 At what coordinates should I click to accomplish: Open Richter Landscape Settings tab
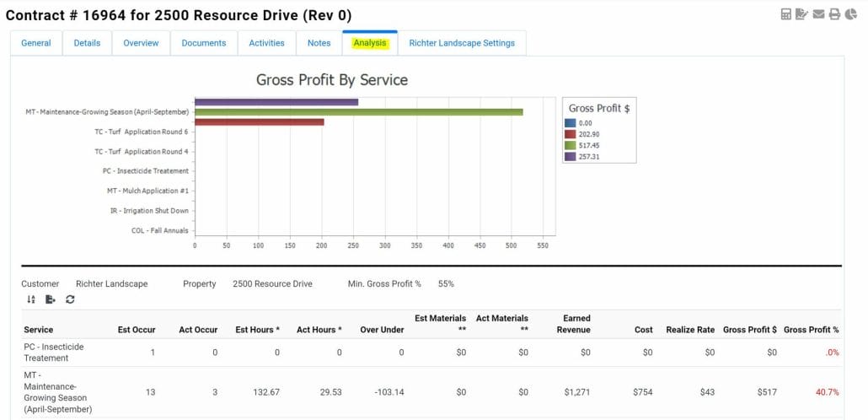click(462, 43)
